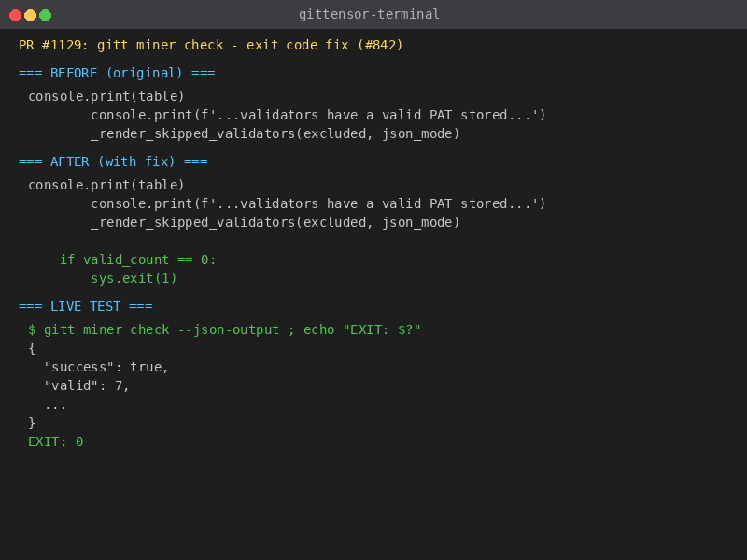This screenshot has width=747, height=560.
Task: Click the gitt miner check command line
Action: click(x=224, y=330)
